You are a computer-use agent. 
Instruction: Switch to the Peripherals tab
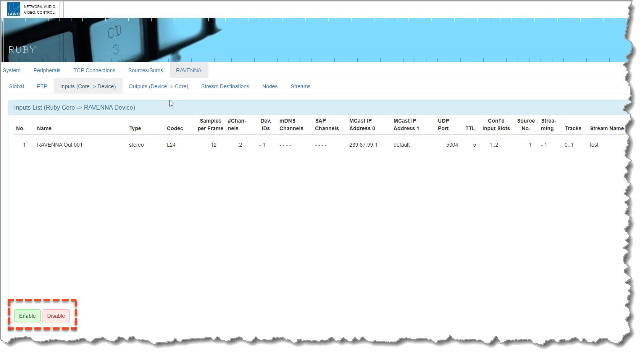(x=47, y=70)
